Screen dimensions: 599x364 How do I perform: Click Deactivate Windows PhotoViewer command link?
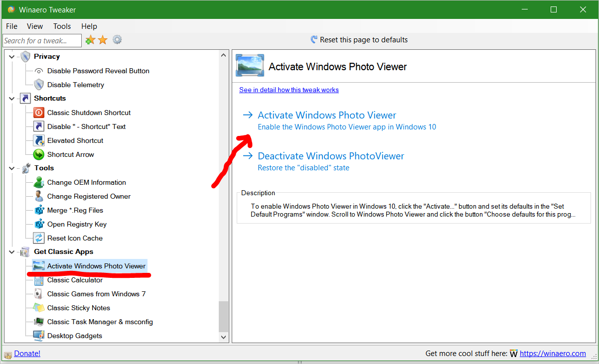point(323,161)
